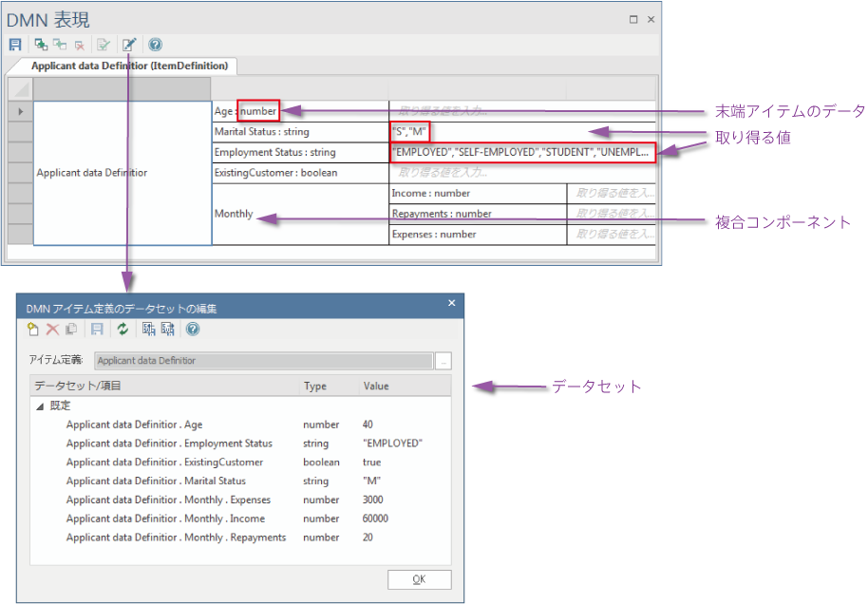Click the Value column header
The height and width of the screenshot is (604, 868).
coord(376,387)
